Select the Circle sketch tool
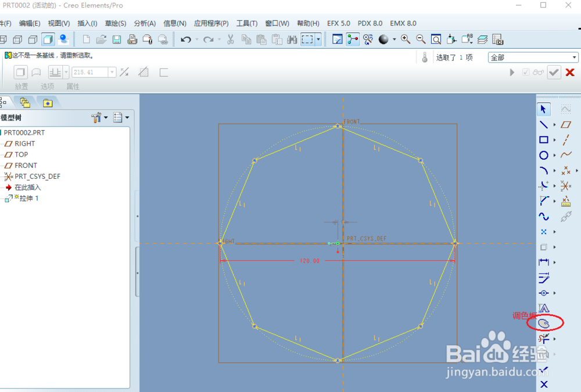 544,155
